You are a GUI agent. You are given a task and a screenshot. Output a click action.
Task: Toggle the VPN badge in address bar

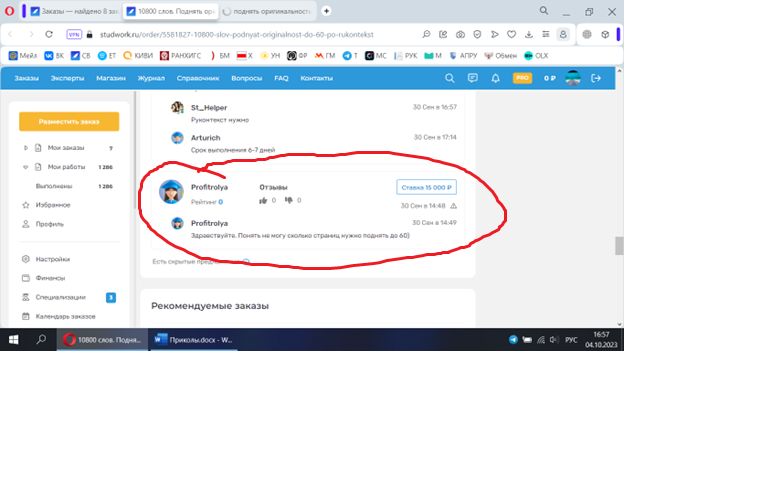(74, 33)
